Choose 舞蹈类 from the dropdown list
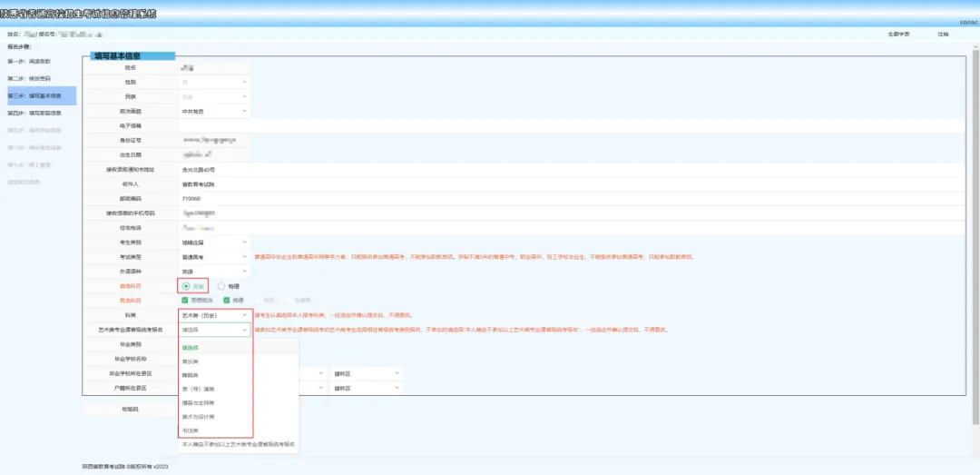Image resolution: width=980 pixels, height=475 pixels. (x=192, y=373)
